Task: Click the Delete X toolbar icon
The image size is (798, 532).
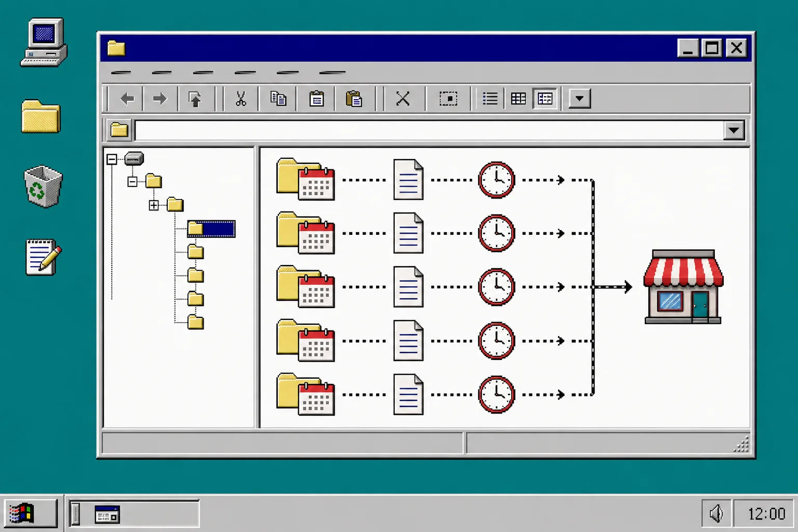Action: pos(403,99)
